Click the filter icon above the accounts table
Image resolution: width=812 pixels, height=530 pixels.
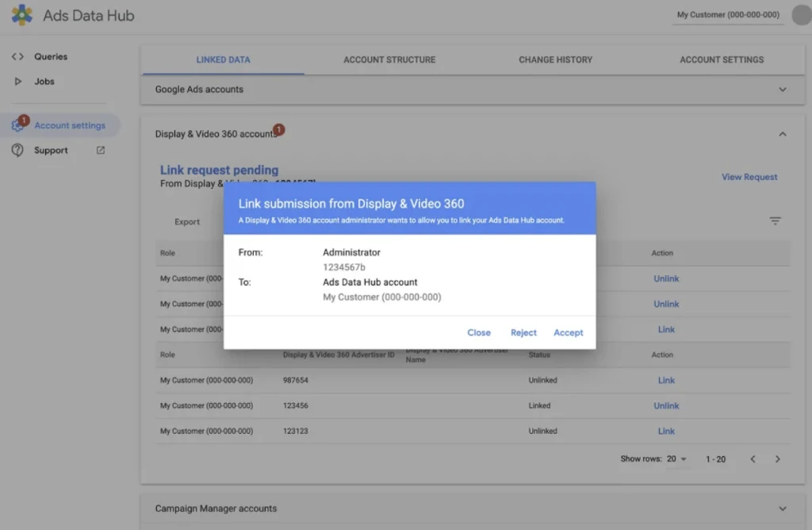point(775,221)
